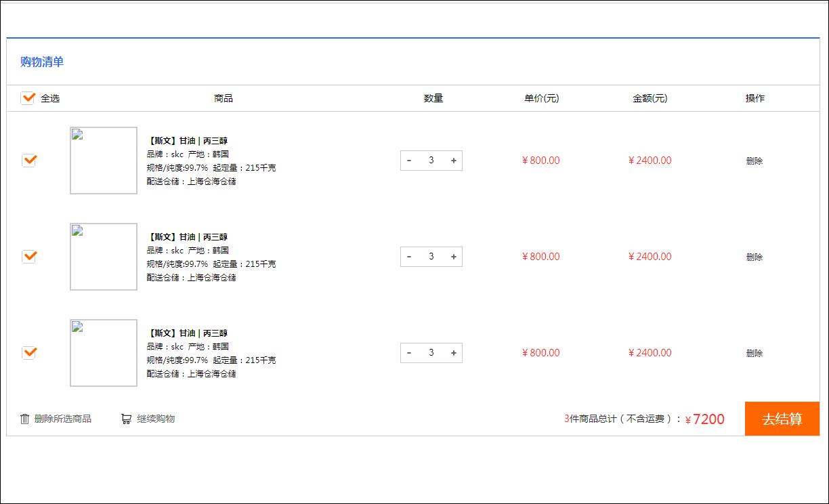
Task: Increase quantity with plus in third row
Action: [x=454, y=353]
